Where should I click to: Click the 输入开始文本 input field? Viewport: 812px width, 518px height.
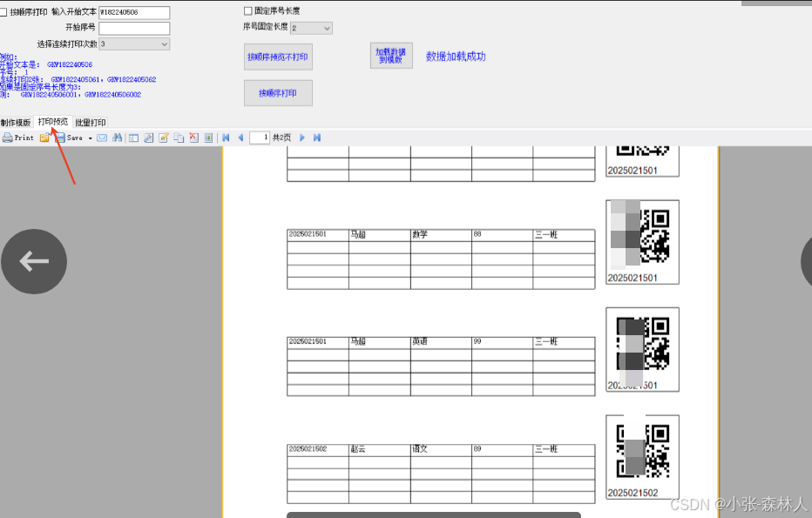pyautogui.click(x=134, y=12)
